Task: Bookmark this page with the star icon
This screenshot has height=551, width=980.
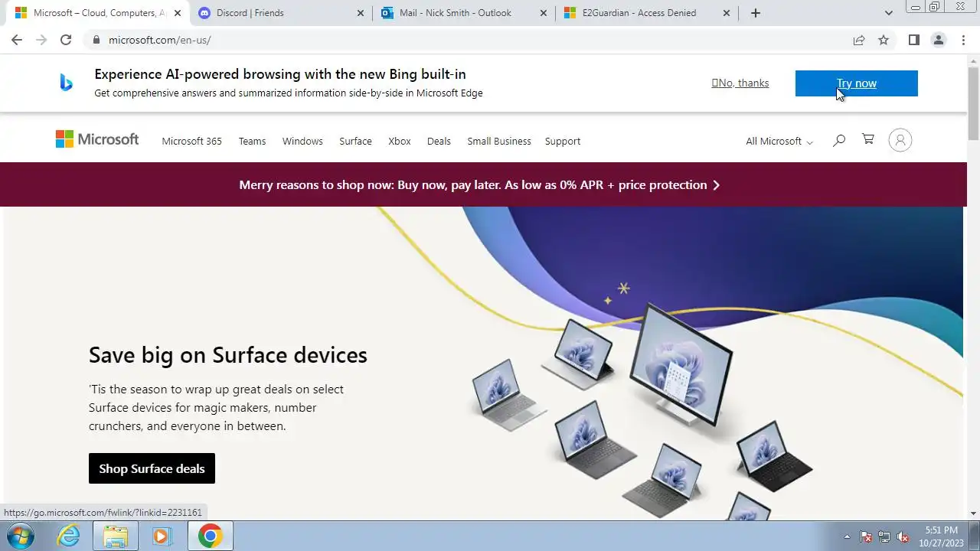Action: pyautogui.click(x=884, y=40)
